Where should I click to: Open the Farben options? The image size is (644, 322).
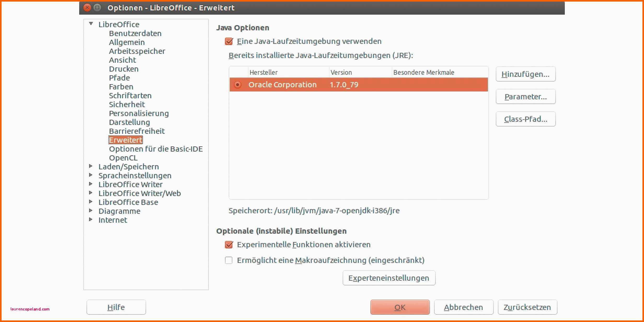(x=121, y=87)
